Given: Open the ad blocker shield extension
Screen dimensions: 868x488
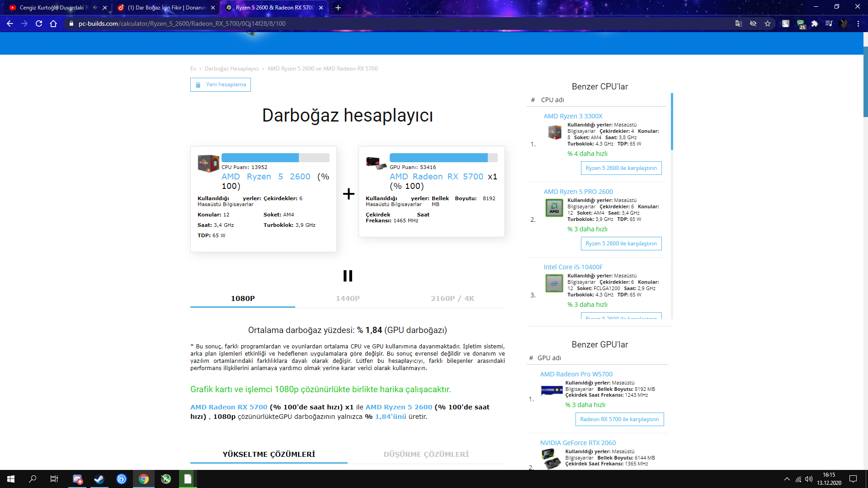Looking at the screenshot, I should (801, 24).
